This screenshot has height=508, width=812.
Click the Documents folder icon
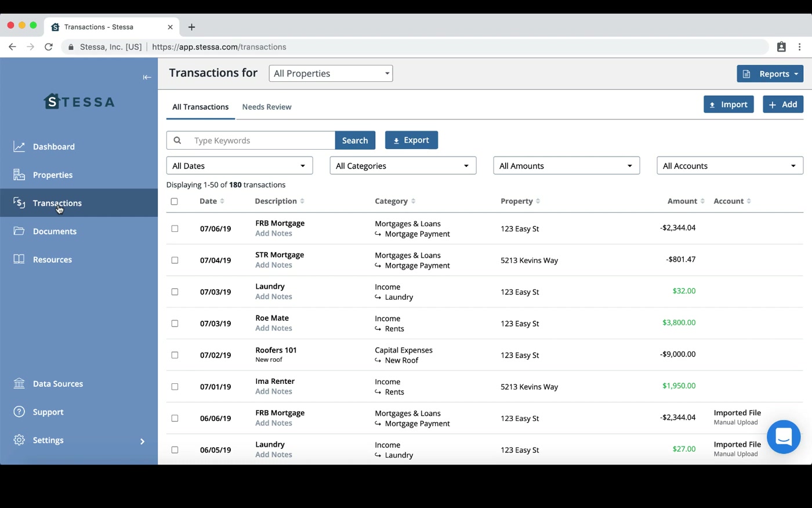19,231
